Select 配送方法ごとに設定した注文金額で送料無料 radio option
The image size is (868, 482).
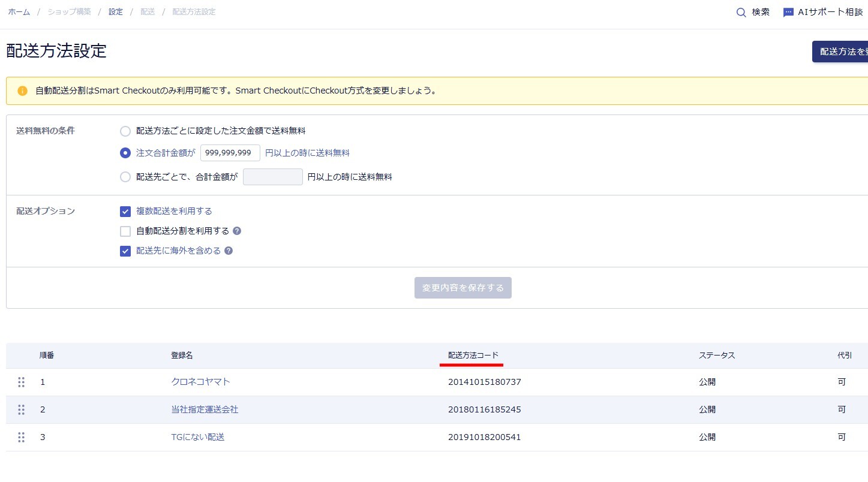(125, 131)
